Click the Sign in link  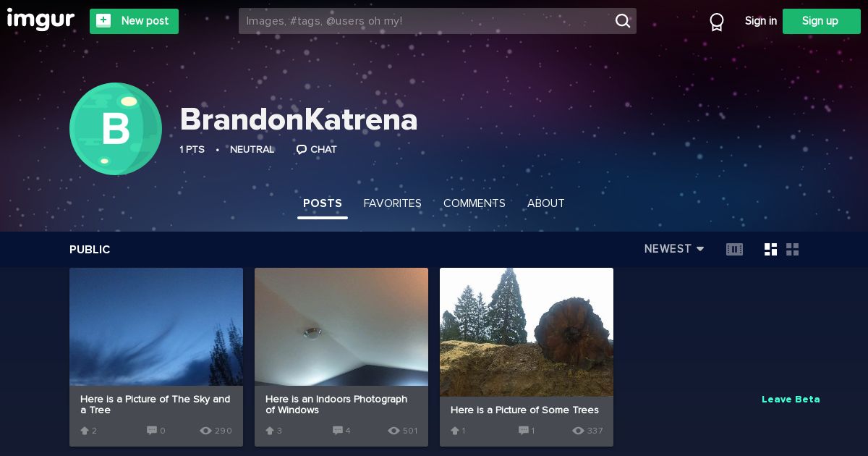tap(761, 21)
